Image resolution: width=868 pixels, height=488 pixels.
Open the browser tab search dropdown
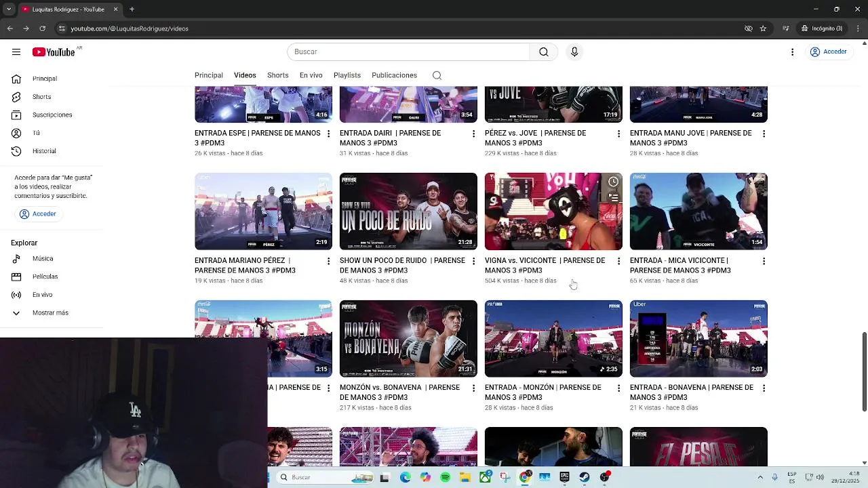(x=9, y=9)
